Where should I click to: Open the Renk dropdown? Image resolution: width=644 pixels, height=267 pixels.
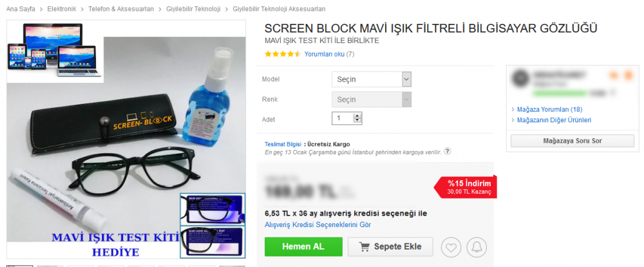point(372,100)
